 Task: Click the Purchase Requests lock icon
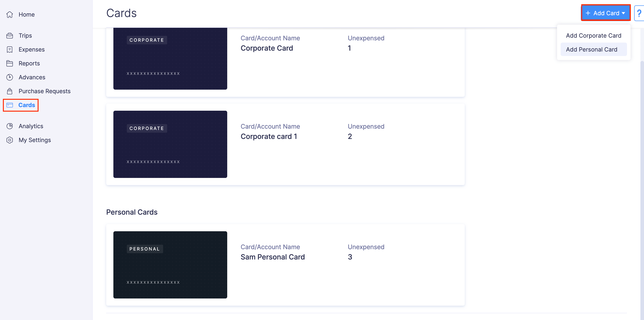(x=9, y=91)
